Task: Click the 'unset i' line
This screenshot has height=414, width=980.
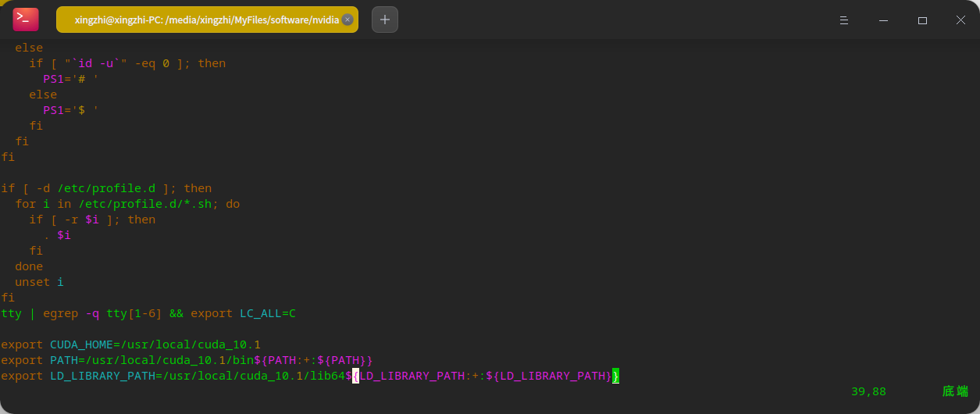Action: tap(39, 282)
